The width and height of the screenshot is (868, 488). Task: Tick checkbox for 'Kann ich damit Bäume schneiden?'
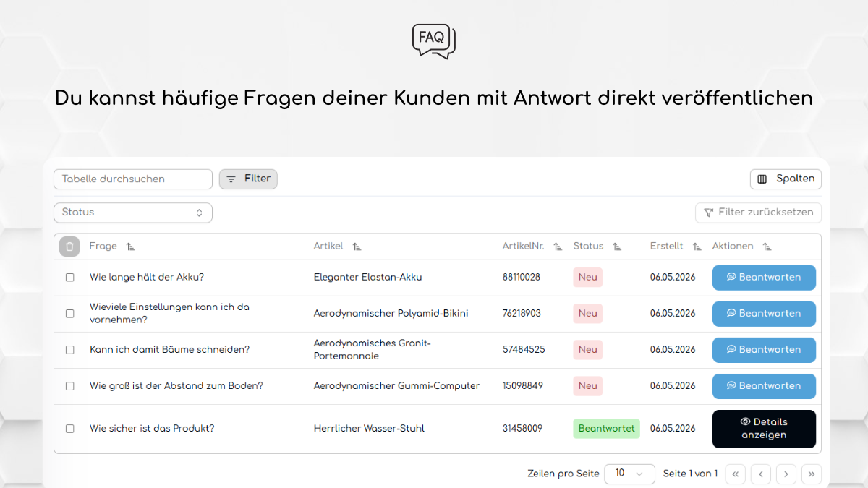(x=70, y=350)
